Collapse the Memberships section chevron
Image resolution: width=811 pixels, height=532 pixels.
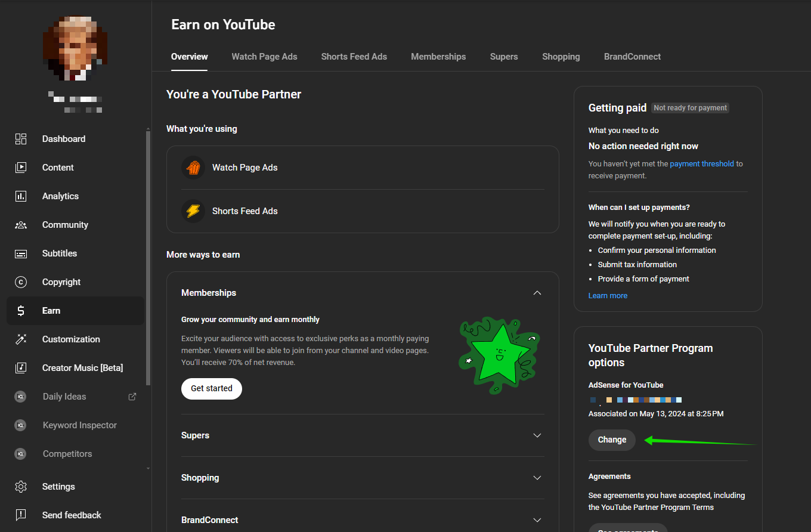coord(537,293)
